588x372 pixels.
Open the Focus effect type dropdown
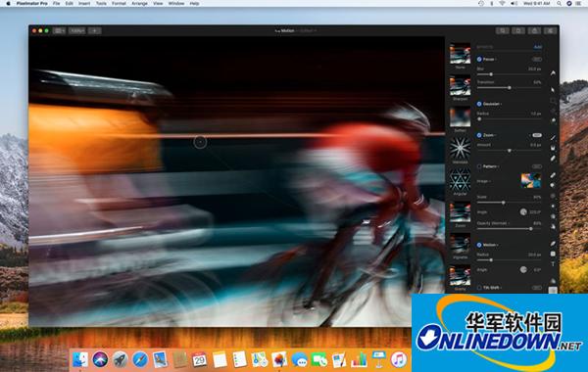click(490, 59)
